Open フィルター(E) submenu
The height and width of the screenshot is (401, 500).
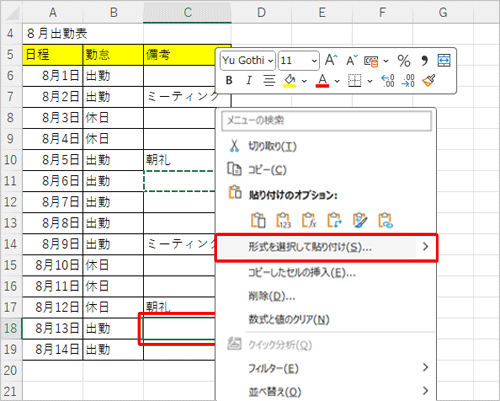coord(326,368)
